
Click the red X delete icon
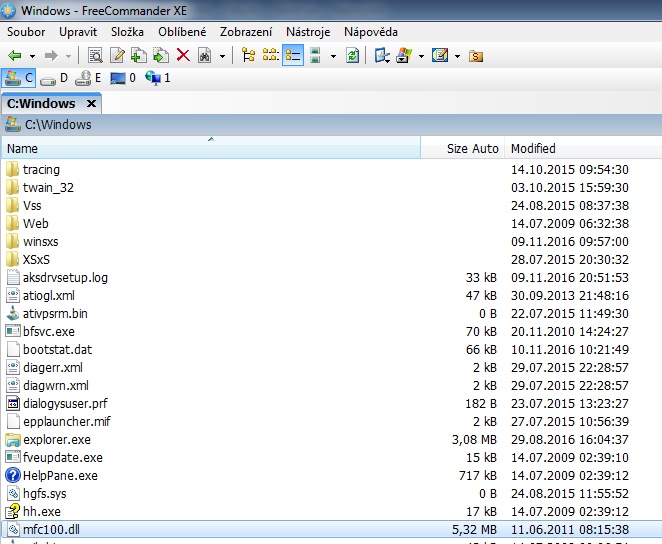(183, 56)
